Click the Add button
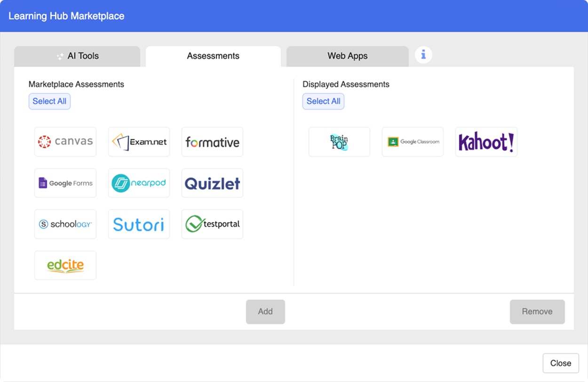Viewport: 588px width, 382px height. 265,311
